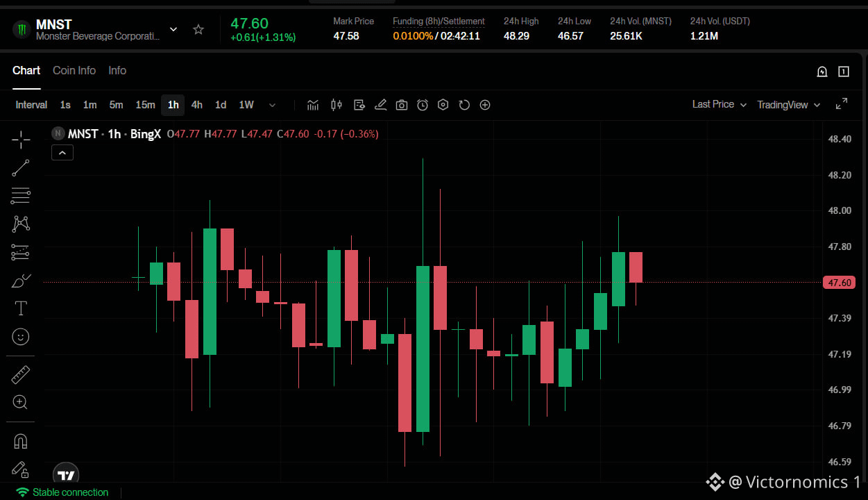Select the Text annotation tool
868x500 pixels.
coord(21,308)
